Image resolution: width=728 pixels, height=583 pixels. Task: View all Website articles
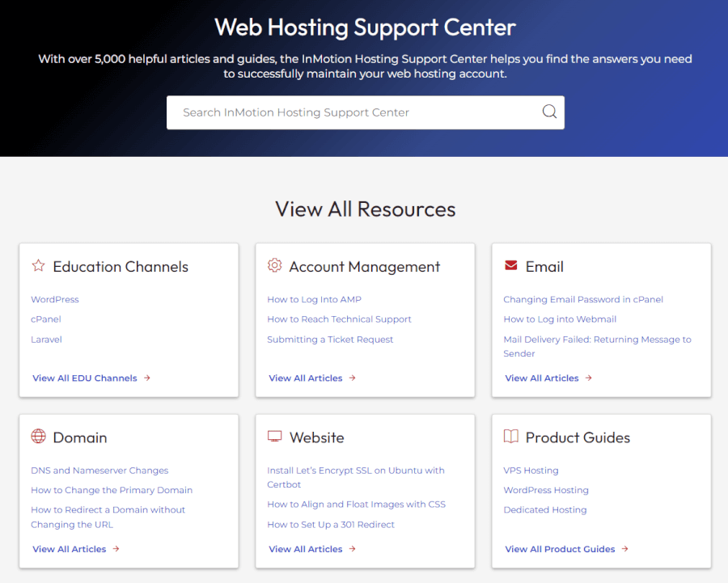click(306, 549)
